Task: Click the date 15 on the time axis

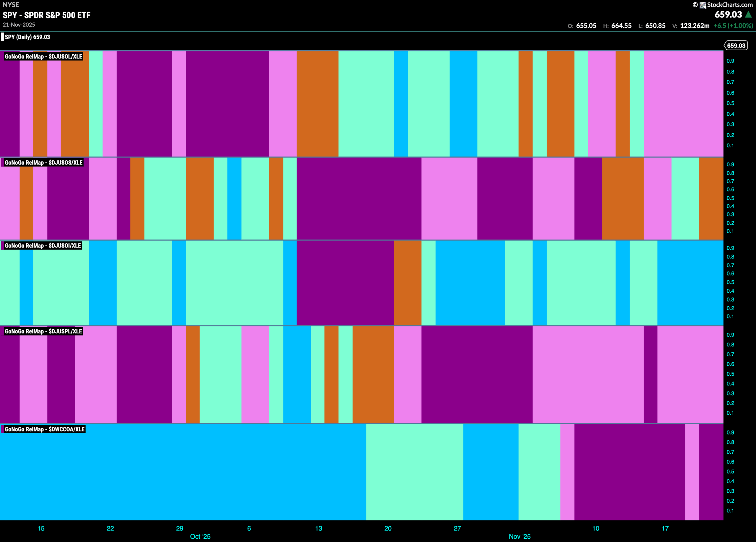Action: [x=41, y=528]
